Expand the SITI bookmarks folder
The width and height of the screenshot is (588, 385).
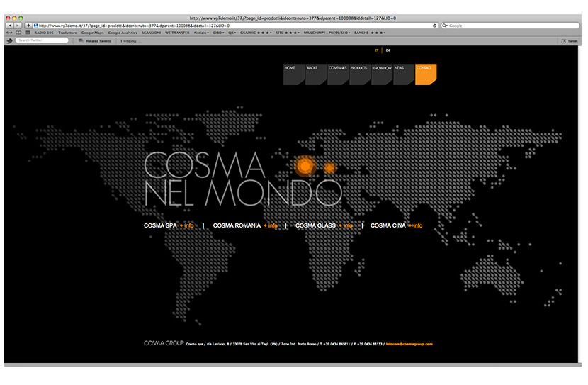coord(288,33)
